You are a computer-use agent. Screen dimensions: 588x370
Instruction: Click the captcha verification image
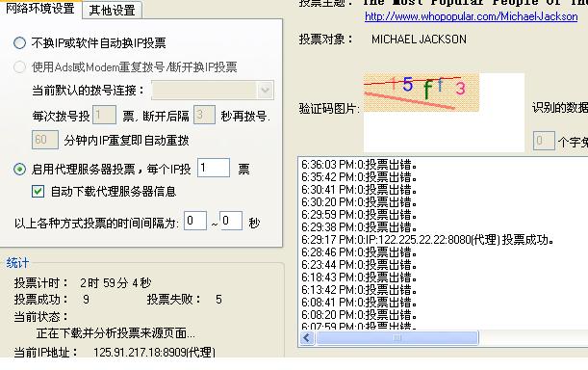(x=422, y=92)
